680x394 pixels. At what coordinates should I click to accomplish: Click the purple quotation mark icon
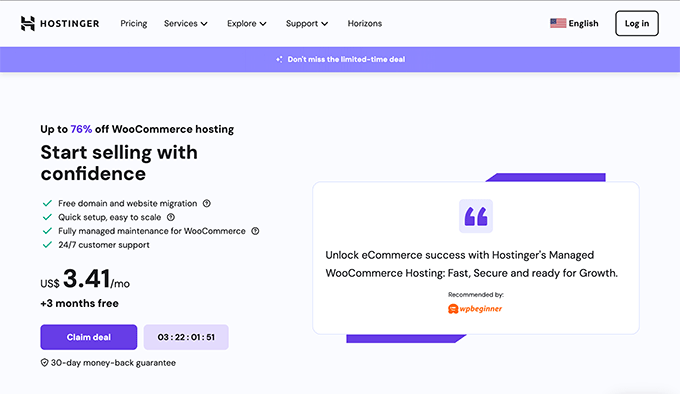(x=476, y=216)
